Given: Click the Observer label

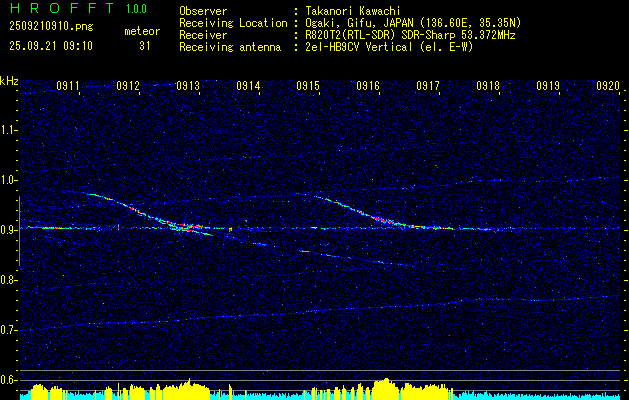Looking at the screenshot, I should click(203, 11).
